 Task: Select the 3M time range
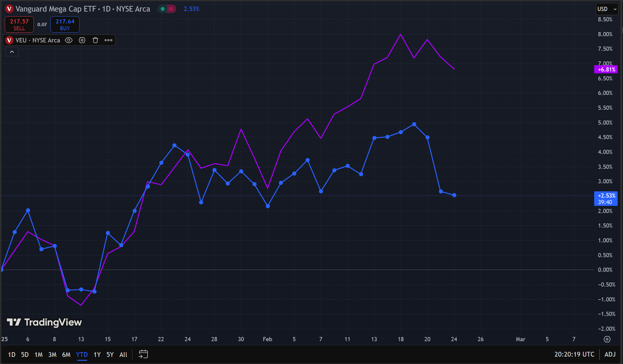pos(52,355)
